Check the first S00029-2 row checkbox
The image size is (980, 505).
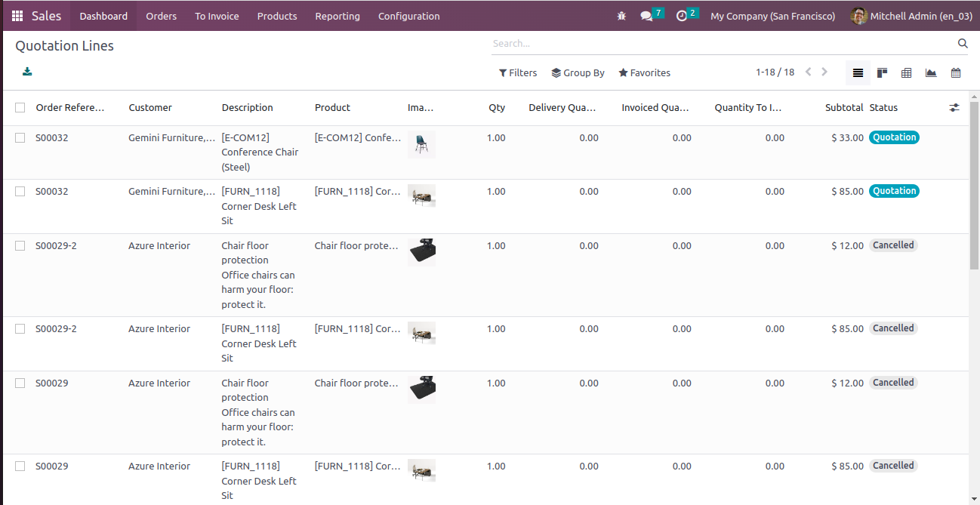click(20, 246)
